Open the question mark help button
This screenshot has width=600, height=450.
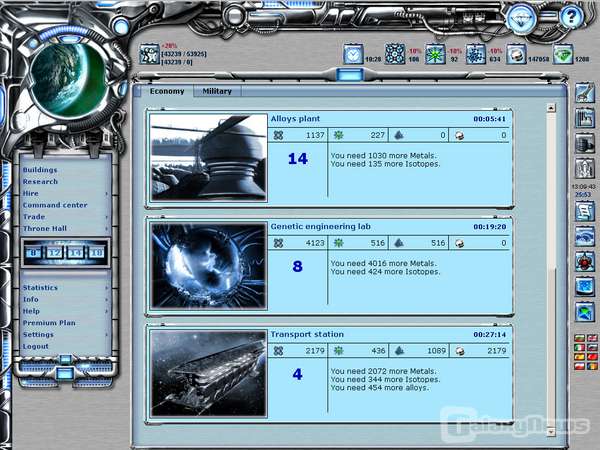point(571,17)
